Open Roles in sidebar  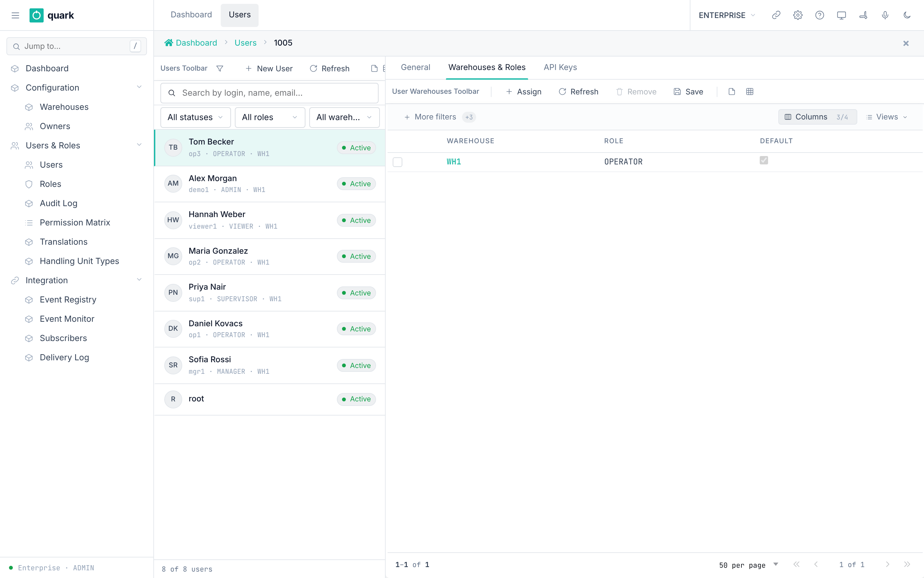(50, 184)
